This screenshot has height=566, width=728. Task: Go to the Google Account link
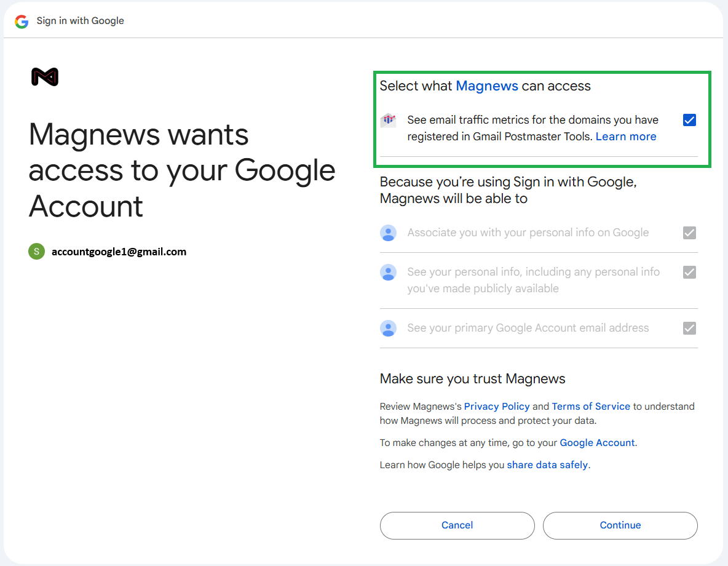point(597,443)
